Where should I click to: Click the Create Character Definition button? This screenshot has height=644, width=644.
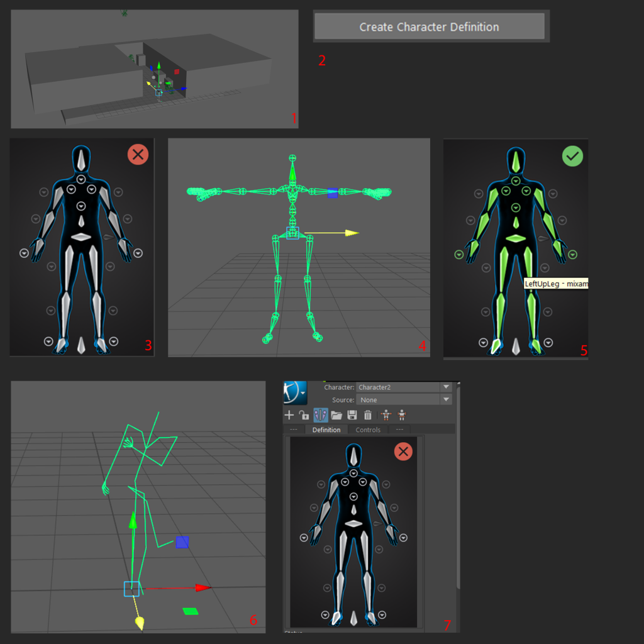point(429,26)
